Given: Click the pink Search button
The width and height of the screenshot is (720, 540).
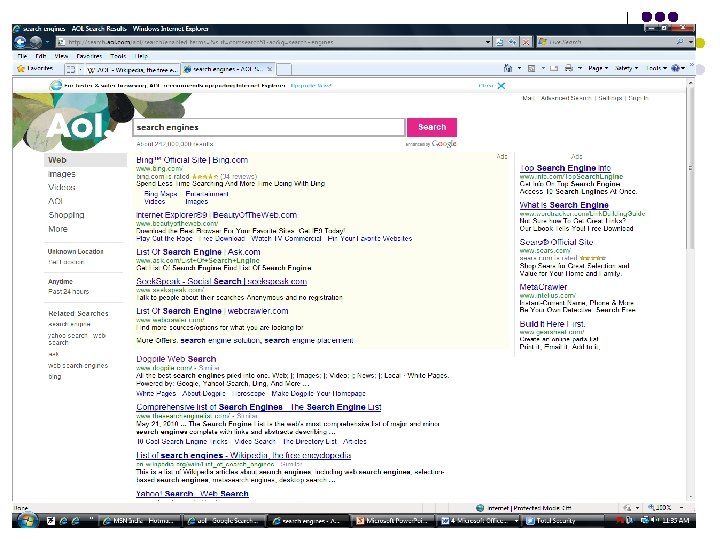Looking at the screenshot, I should (x=432, y=127).
